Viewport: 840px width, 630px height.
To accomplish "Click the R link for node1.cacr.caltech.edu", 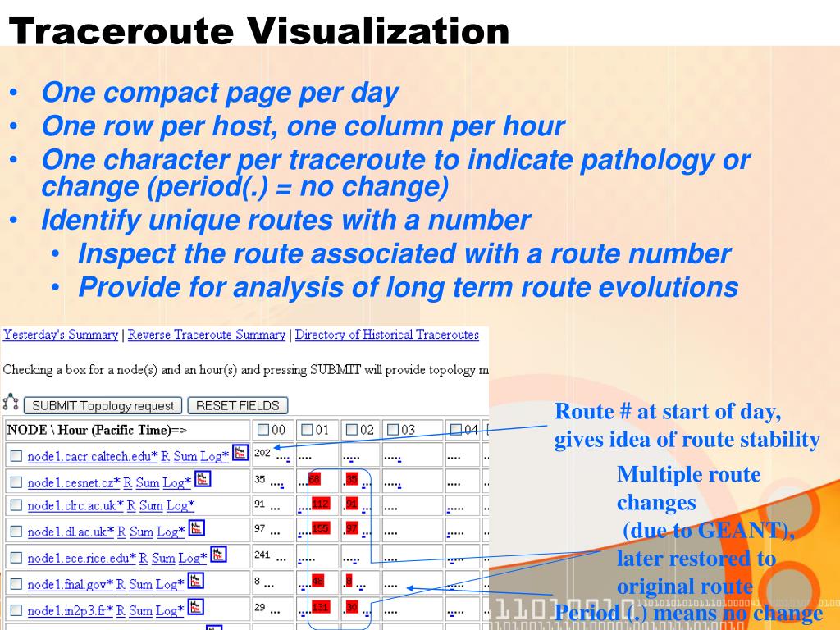I will [x=166, y=456].
